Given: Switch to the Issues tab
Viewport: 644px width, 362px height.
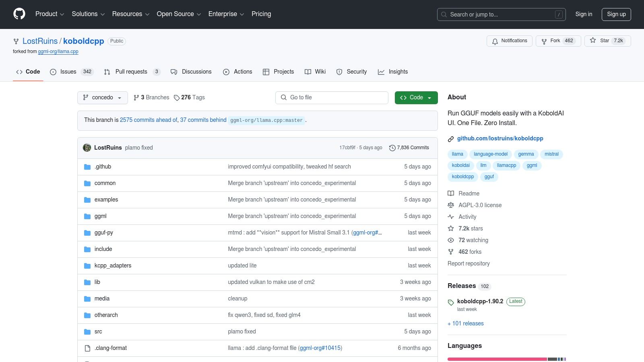Looking at the screenshot, I should [x=72, y=72].
